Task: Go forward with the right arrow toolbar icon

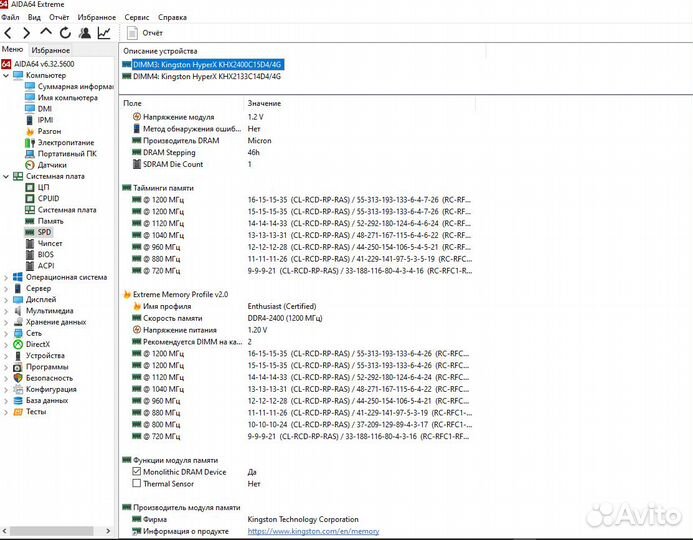Action: [27, 33]
